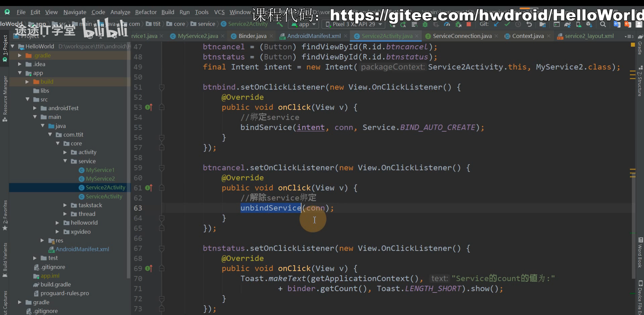Click the override marker on line 61
The height and width of the screenshot is (315, 644).
[148, 188]
